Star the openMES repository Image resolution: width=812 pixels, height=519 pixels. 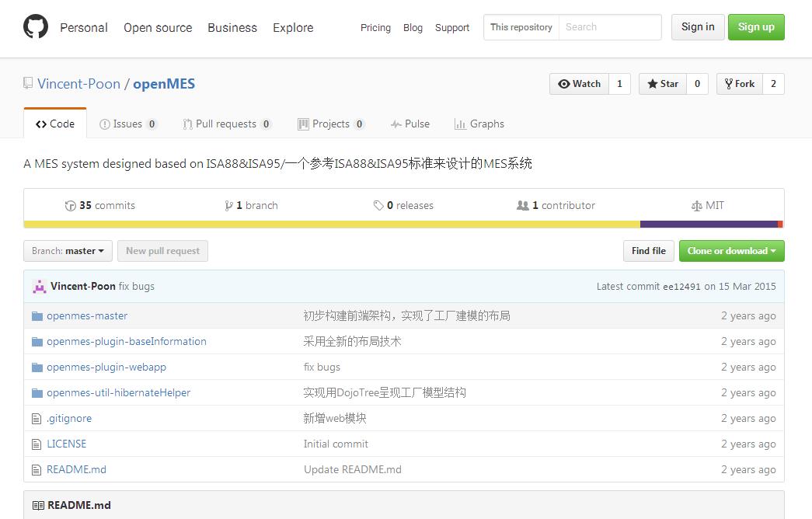pos(662,84)
